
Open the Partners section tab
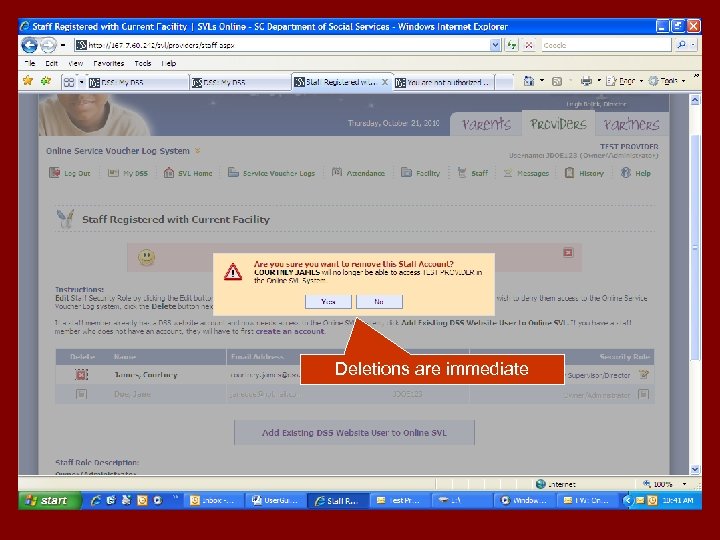coord(632,124)
